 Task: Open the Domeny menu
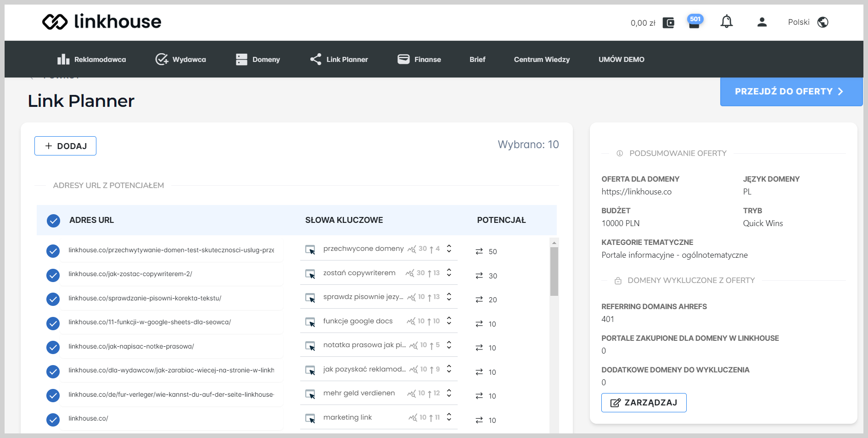[258, 59]
